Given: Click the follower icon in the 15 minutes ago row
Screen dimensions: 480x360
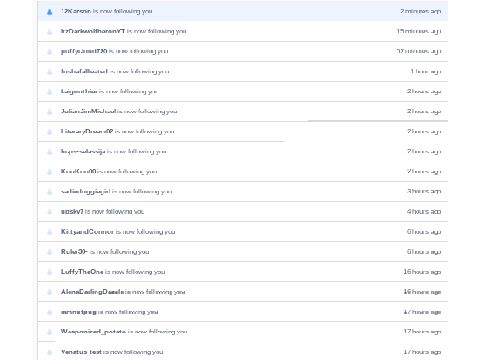Looking at the screenshot, I should point(49,32).
